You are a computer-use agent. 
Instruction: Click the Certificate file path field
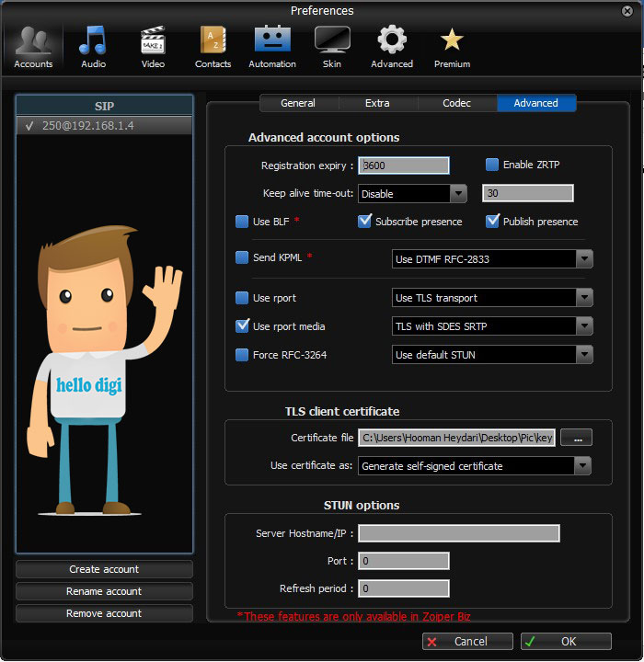click(x=457, y=438)
